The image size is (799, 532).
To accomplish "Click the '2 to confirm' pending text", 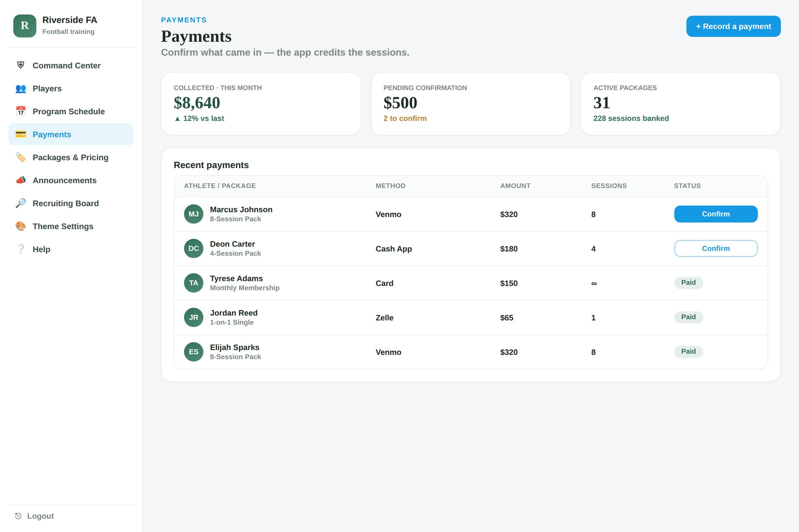I will 405,118.
